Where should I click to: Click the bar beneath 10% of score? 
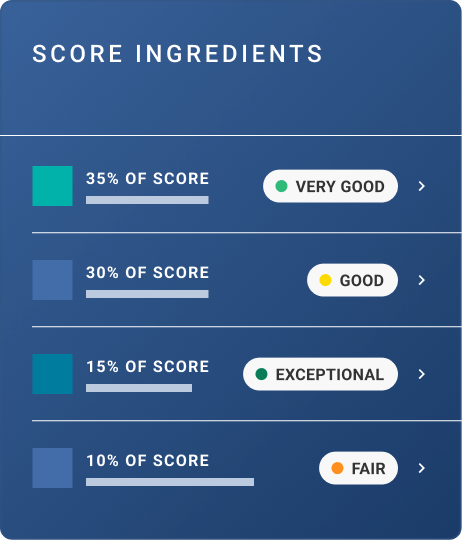(x=170, y=482)
